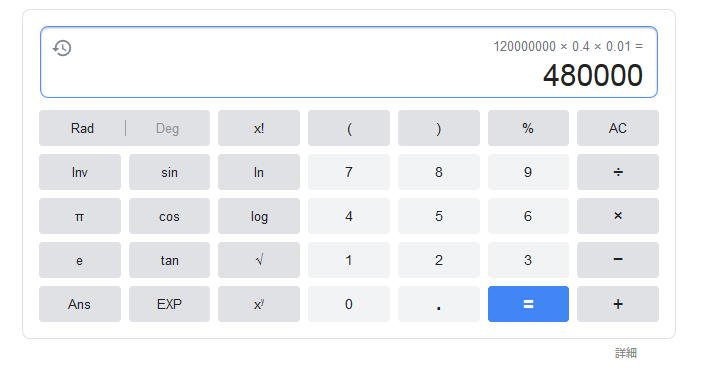
Task: Click the natural log ln key
Action: click(259, 172)
